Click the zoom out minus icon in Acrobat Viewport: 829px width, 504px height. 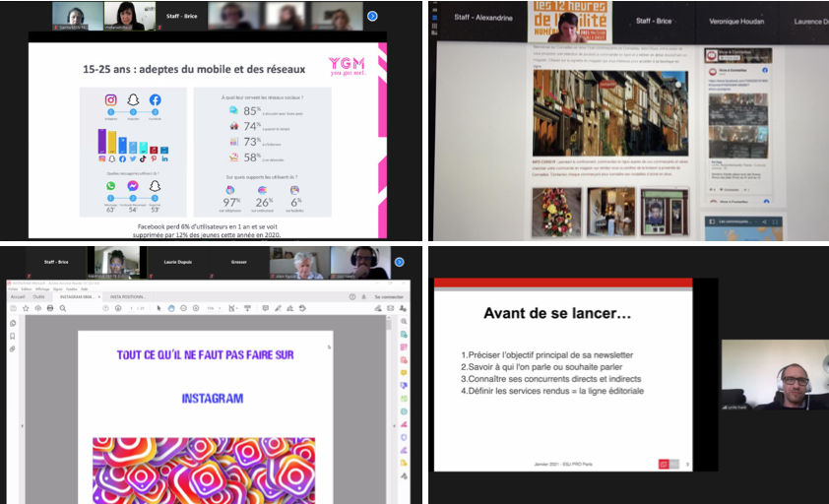point(184,308)
